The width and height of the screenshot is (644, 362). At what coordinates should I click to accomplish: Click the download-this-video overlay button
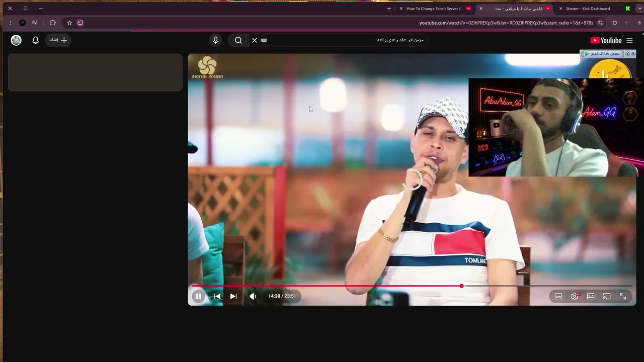[602, 53]
